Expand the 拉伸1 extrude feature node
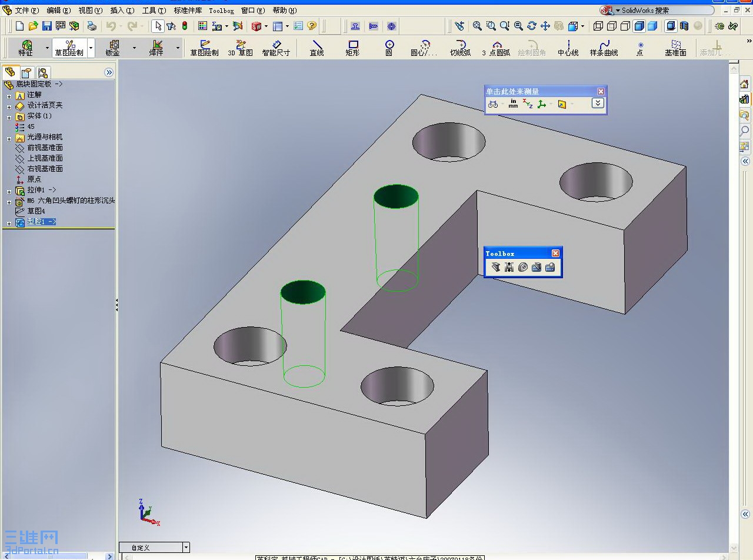The height and width of the screenshot is (560, 753). coord(9,191)
